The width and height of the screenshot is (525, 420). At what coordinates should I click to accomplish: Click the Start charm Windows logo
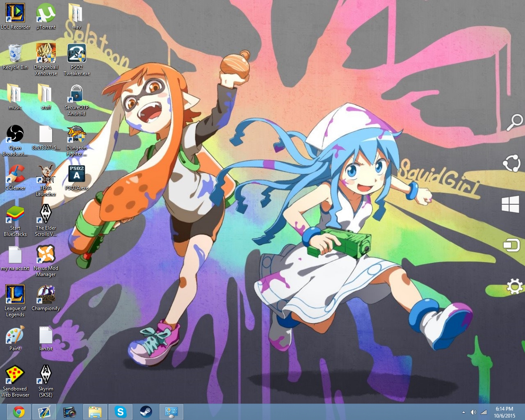(511, 204)
